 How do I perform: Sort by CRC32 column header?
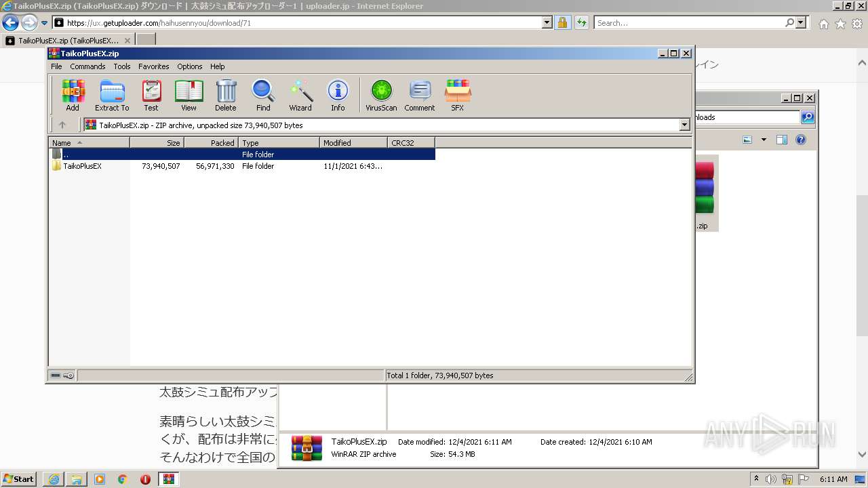[411, 143]
